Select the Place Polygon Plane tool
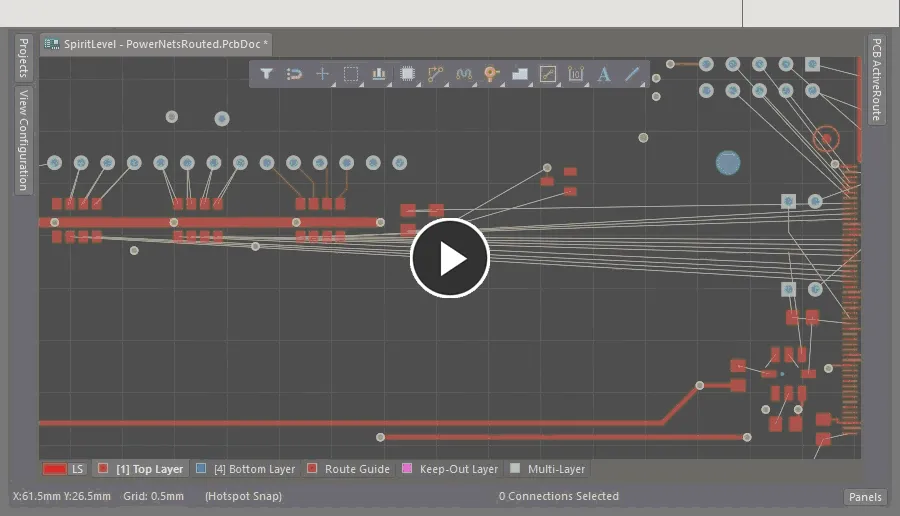The image size is (900, 516). tap(520, 74)
